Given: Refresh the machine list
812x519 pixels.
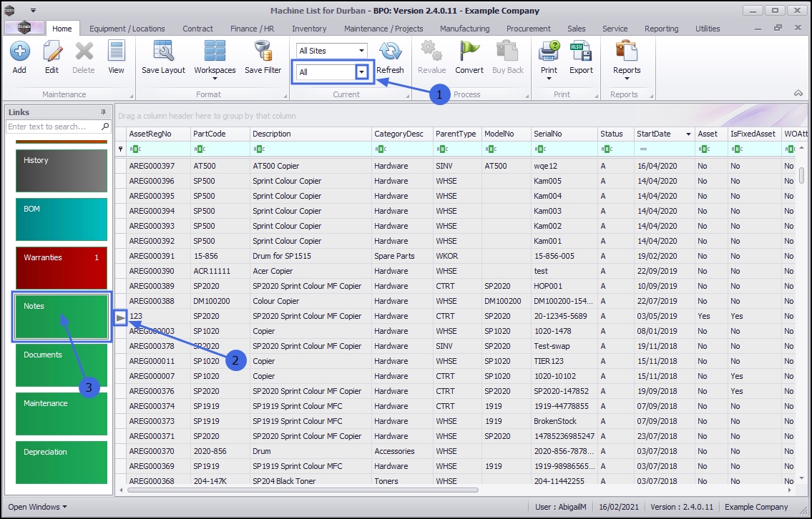Looking at the screenshot, I should pos(390,57).
